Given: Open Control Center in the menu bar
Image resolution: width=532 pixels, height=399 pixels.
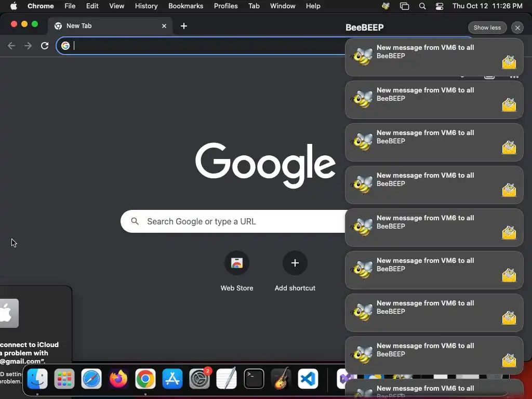Looking at the screenshot, I should 440,6.
